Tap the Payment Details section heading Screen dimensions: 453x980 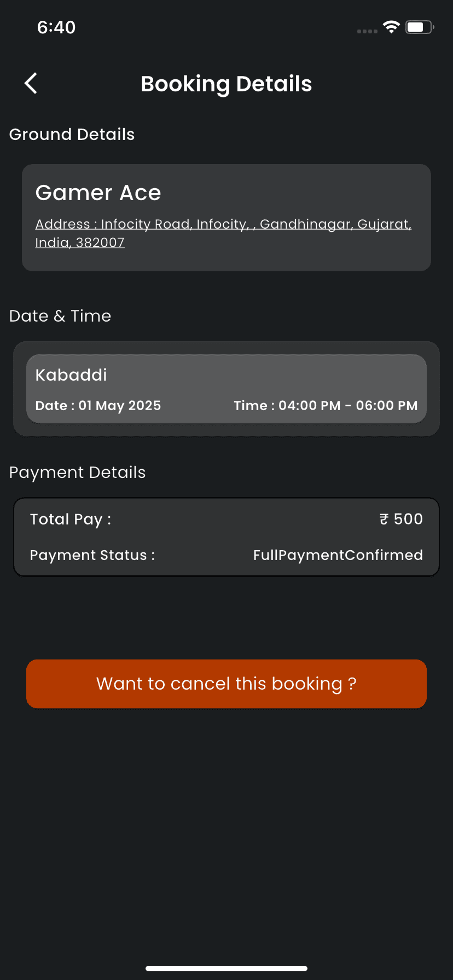point(78,472)
